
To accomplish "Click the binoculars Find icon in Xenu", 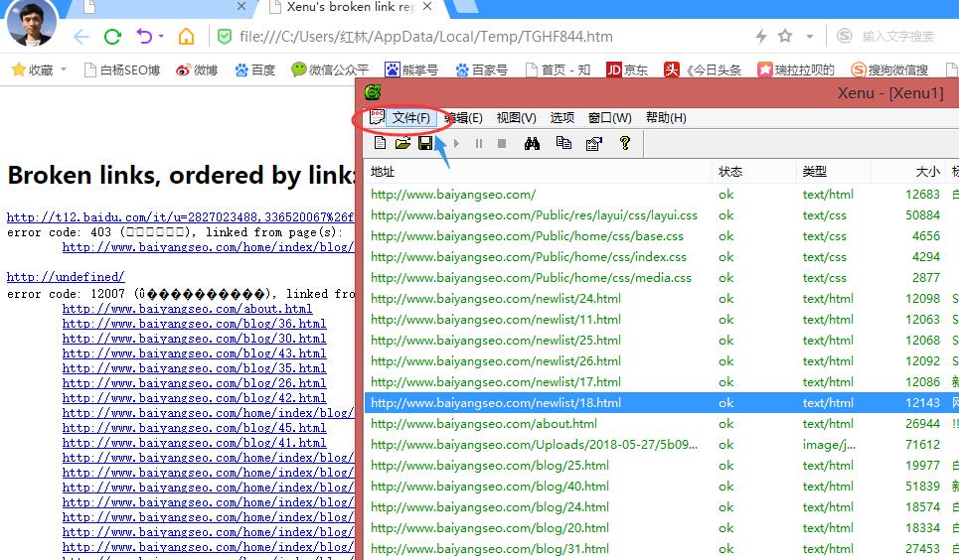I will coord(532,143).
